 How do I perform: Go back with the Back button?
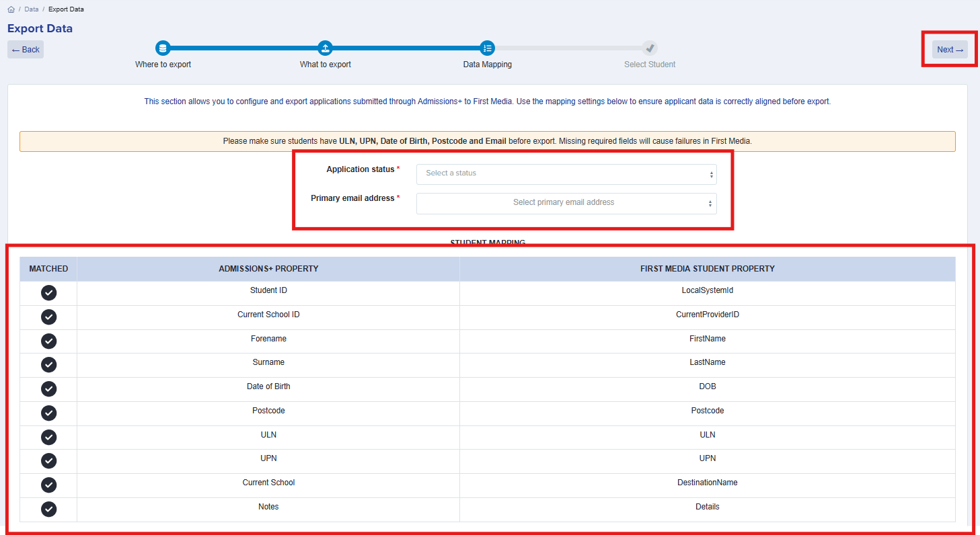26,50
